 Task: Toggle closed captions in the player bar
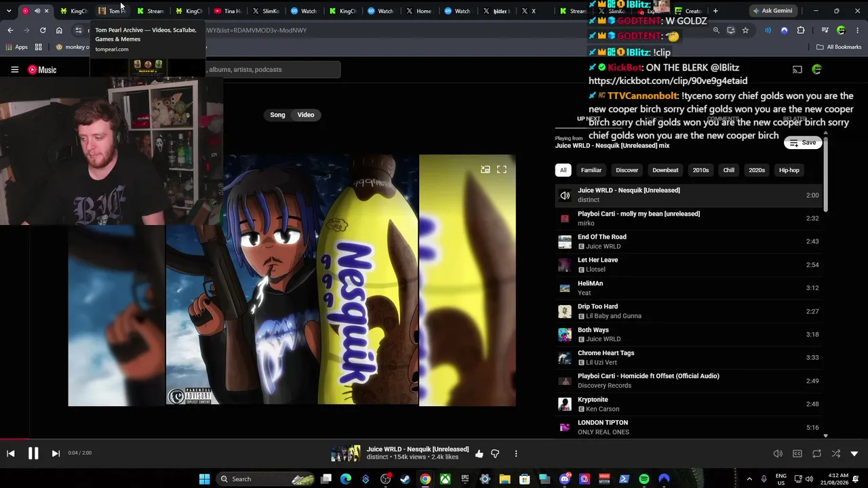(x=797, y=453)
